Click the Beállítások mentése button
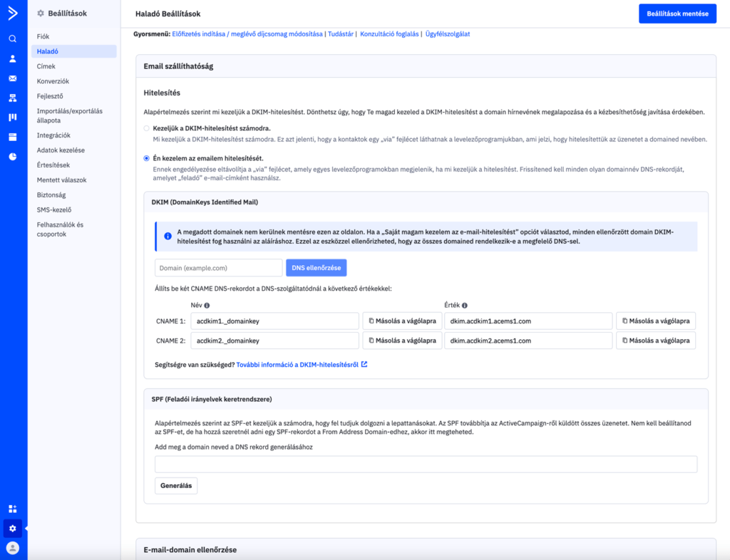This screenshot has width=730, height=560. click(677, 14)
